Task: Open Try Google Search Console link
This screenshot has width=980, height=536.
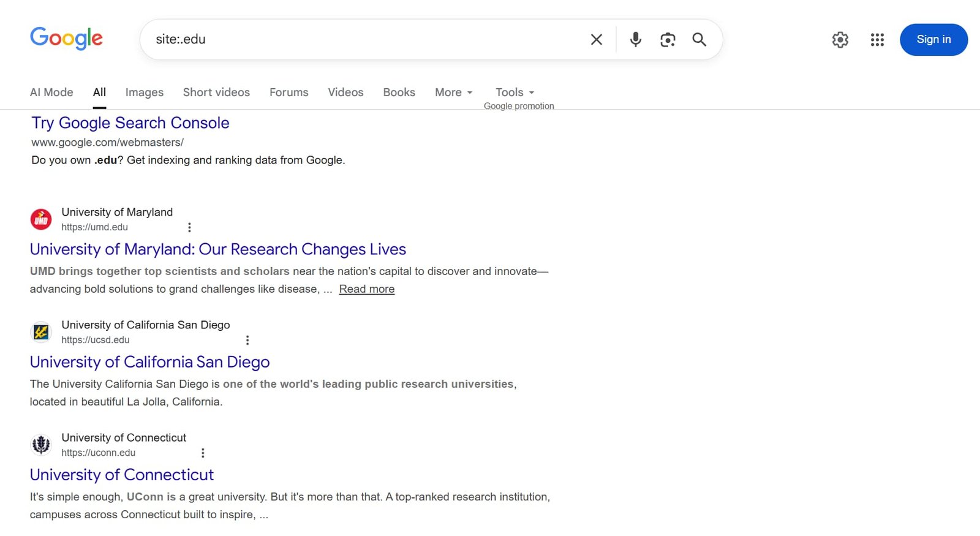Action: pyautogui.click(x=130, y=123)
